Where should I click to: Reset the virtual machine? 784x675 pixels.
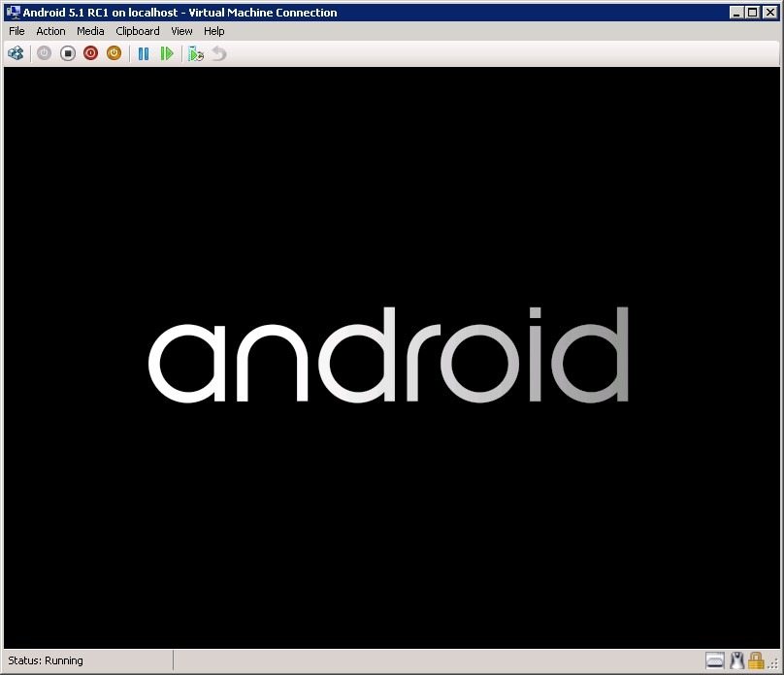coord(167,53)
